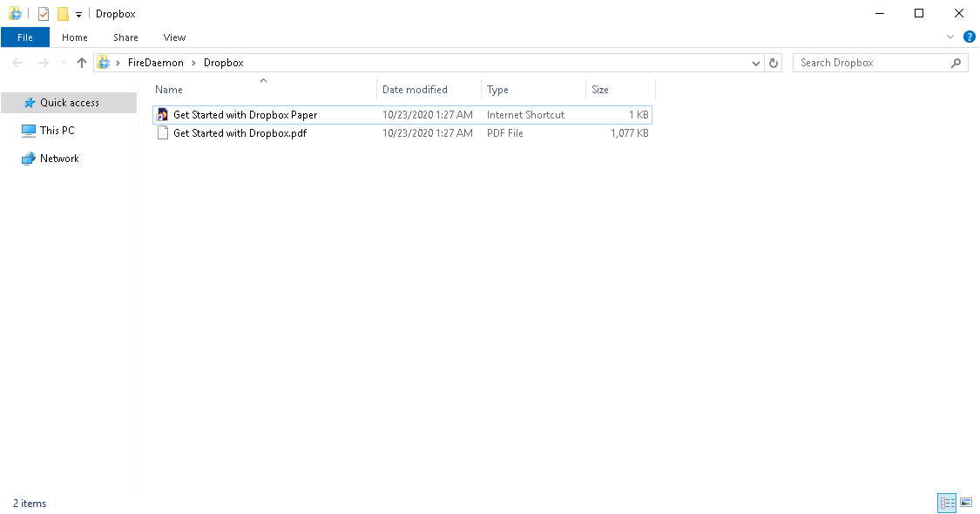Click the New folder quick access icon
The height and width of the screenshot is (514, 980).
(63, 13)
